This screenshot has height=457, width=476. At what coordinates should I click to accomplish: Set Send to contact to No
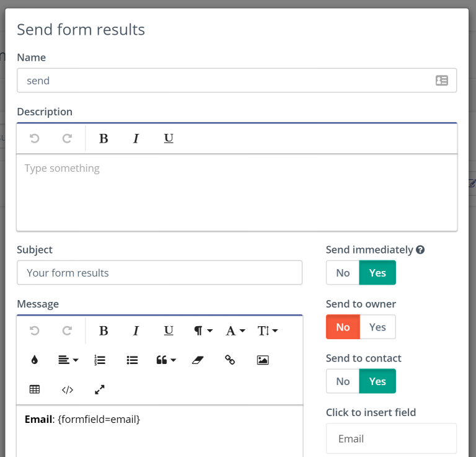pos(343,381)
